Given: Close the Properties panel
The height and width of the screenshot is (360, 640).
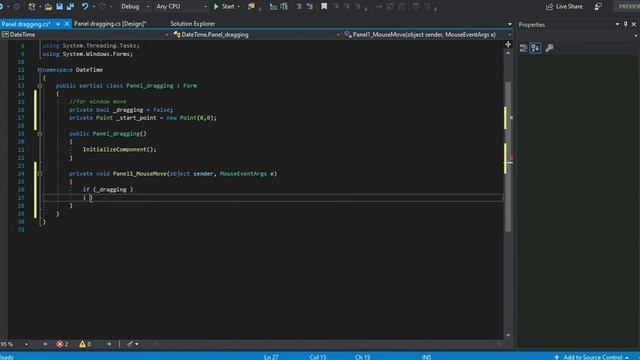Looking at the screenshot, I should coord(634,24).
